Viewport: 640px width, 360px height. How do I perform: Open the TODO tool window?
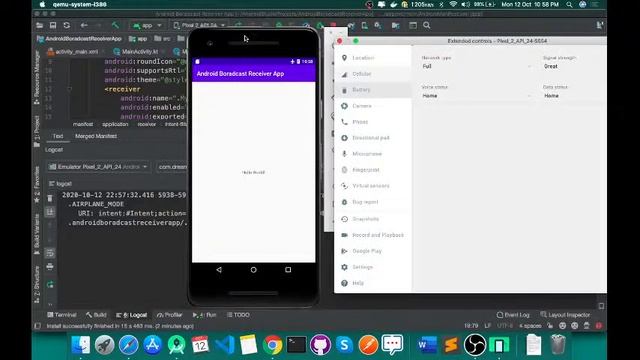(x=238, y=315)
